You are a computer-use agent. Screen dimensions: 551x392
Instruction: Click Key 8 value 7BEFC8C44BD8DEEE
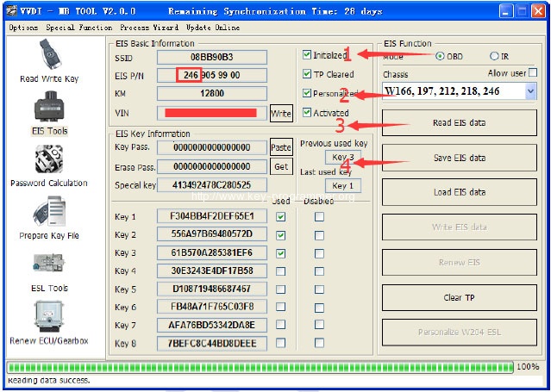(x=212, y=344)
